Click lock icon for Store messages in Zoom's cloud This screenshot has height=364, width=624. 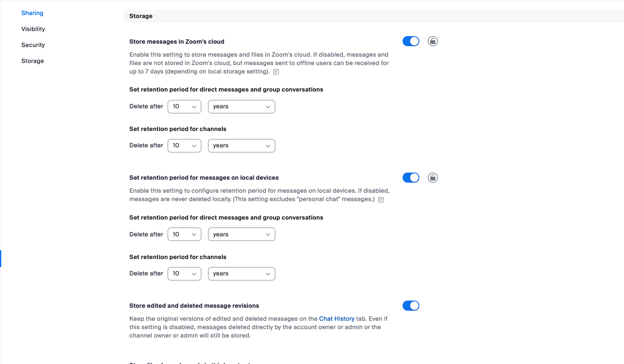[x=433, y=41]
